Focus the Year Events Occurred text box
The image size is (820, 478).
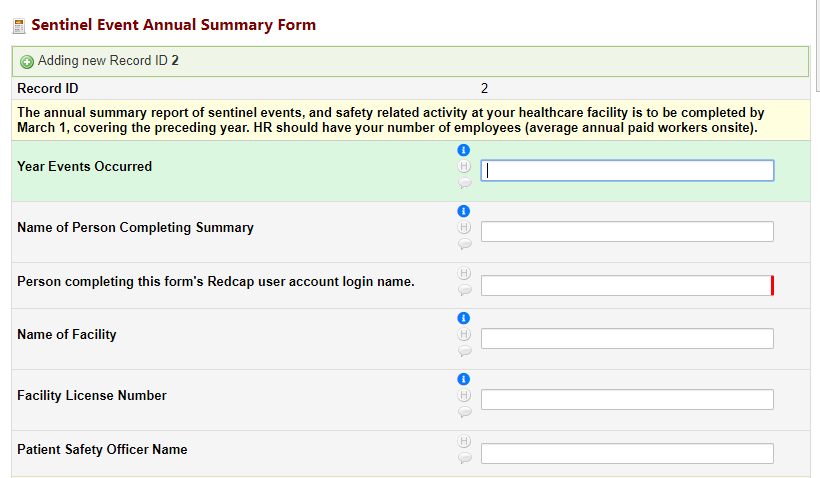click(627, 170)
